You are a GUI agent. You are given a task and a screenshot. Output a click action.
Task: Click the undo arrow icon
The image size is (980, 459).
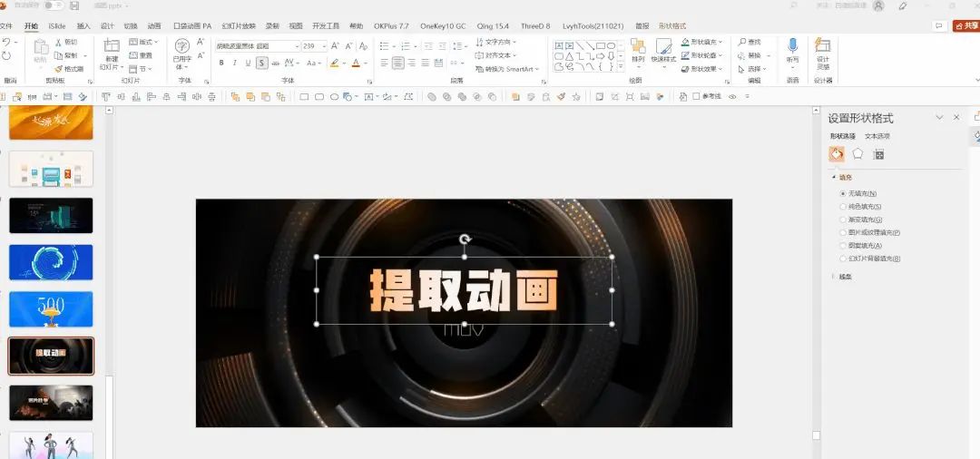(x=6, y=42)
